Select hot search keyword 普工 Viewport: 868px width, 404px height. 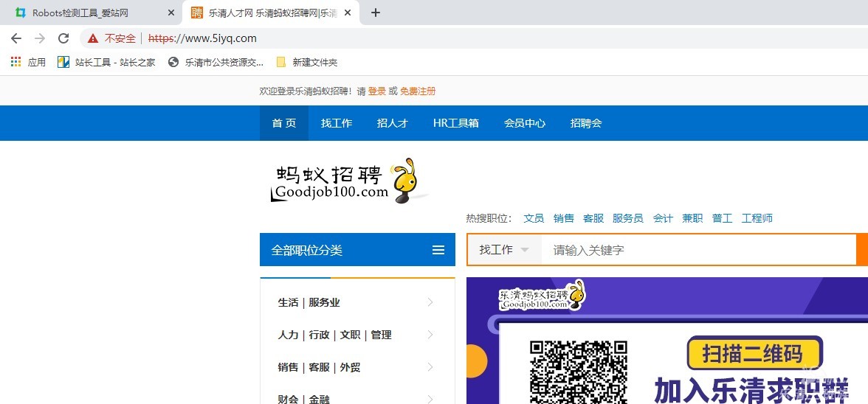click(x=722, y=218)
